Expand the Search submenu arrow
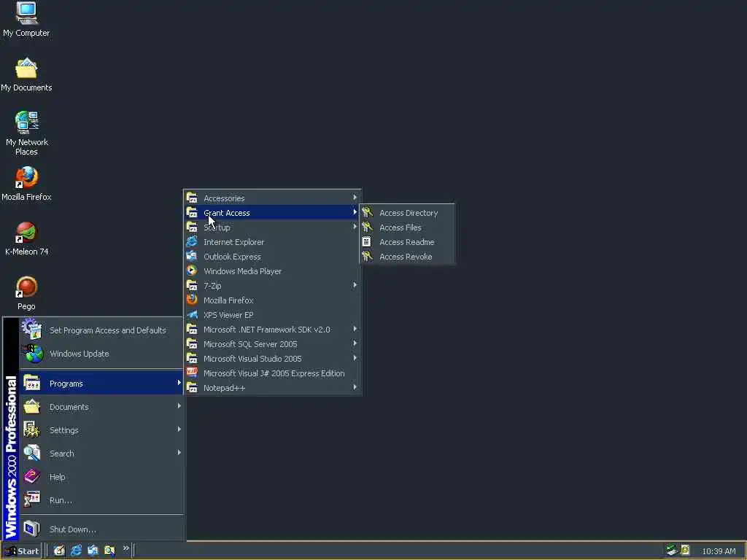This screenshot has width=747, height=560. pyautogui.click(x=179, y=452)
